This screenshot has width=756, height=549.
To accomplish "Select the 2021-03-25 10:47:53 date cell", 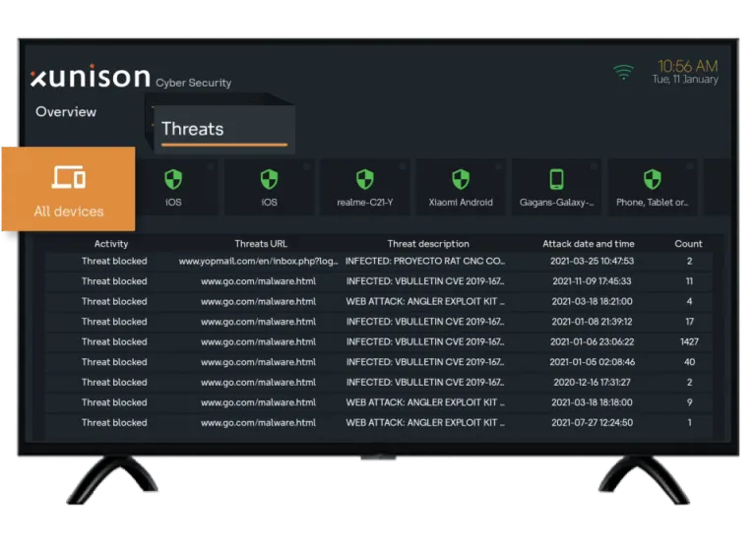I will (x=592, y=262).
